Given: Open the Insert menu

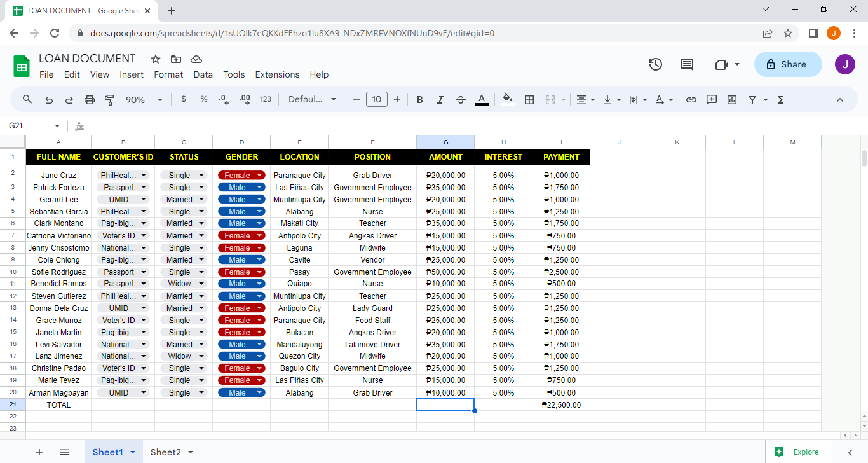Looking at the screenshot, I should (132, 74).
